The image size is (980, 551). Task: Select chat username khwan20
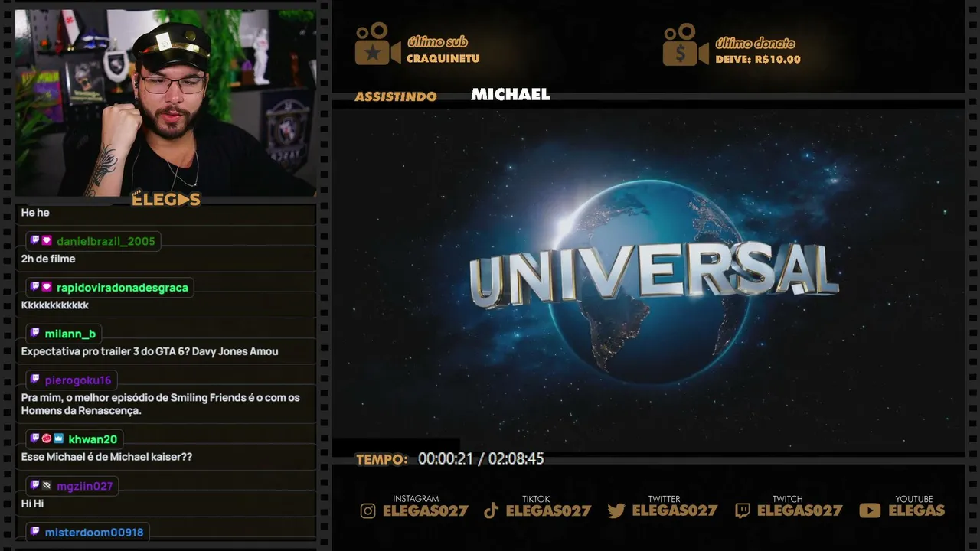[93, 439]
